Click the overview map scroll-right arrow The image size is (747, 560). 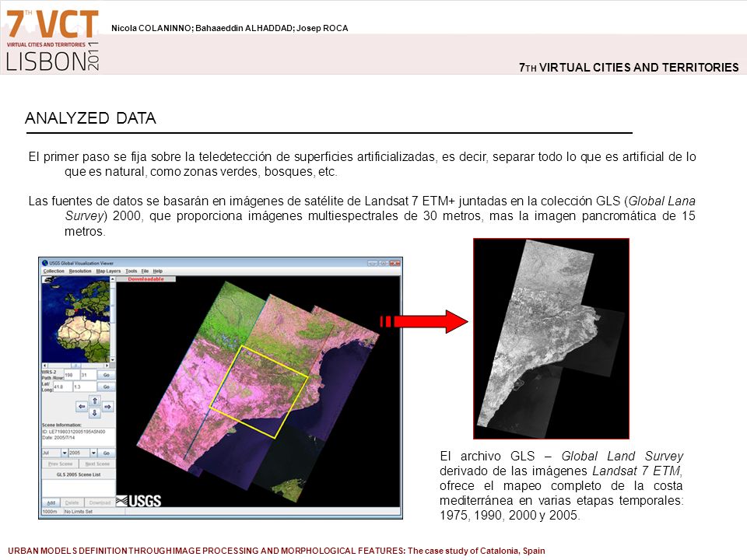coord(107,366)
